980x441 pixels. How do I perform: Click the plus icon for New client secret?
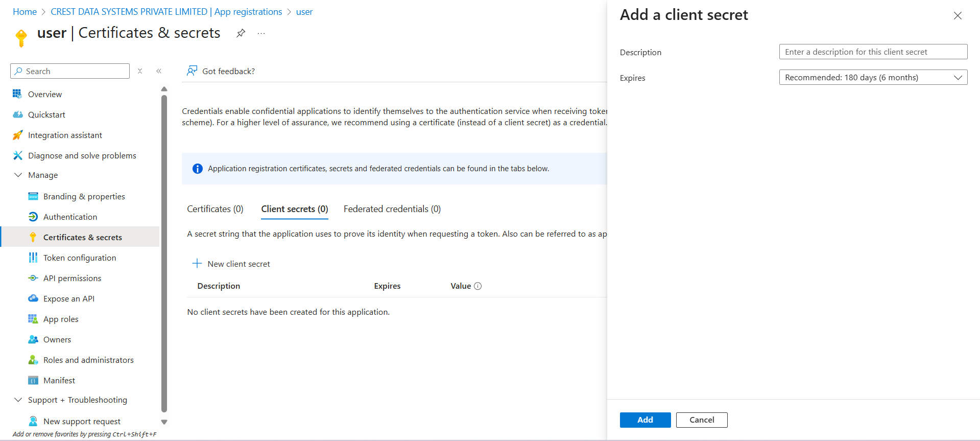coord(197,264)
